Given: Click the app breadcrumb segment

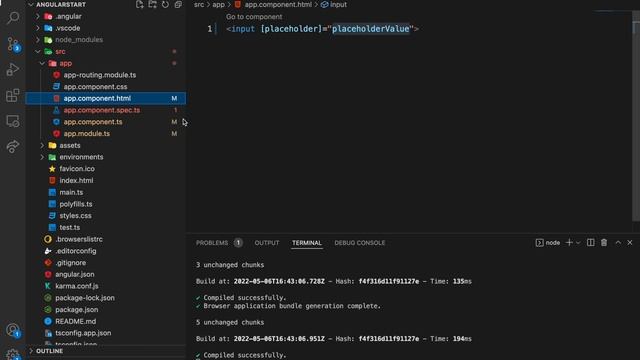Looking at the screenshot, I should coord(218,4).
